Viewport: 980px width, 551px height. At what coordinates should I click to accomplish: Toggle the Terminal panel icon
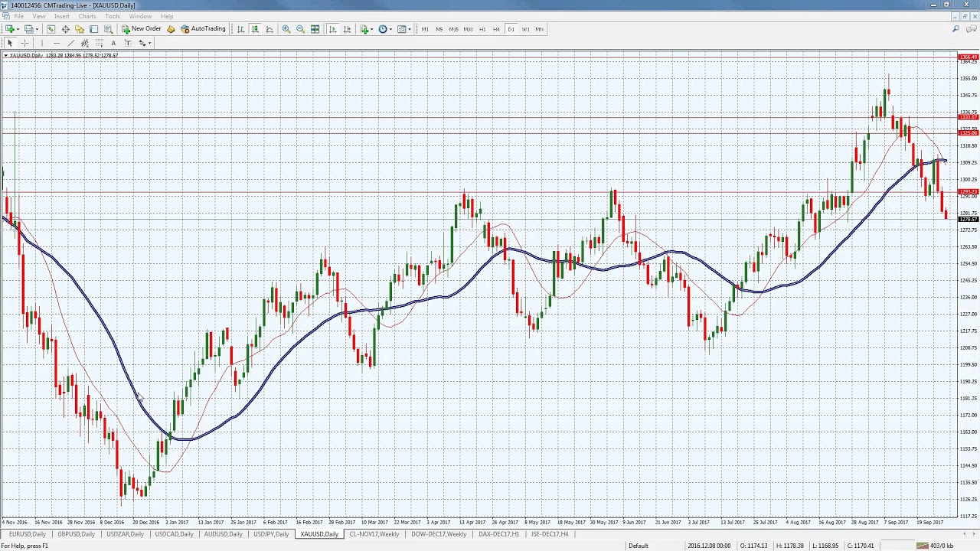(93, 29)
